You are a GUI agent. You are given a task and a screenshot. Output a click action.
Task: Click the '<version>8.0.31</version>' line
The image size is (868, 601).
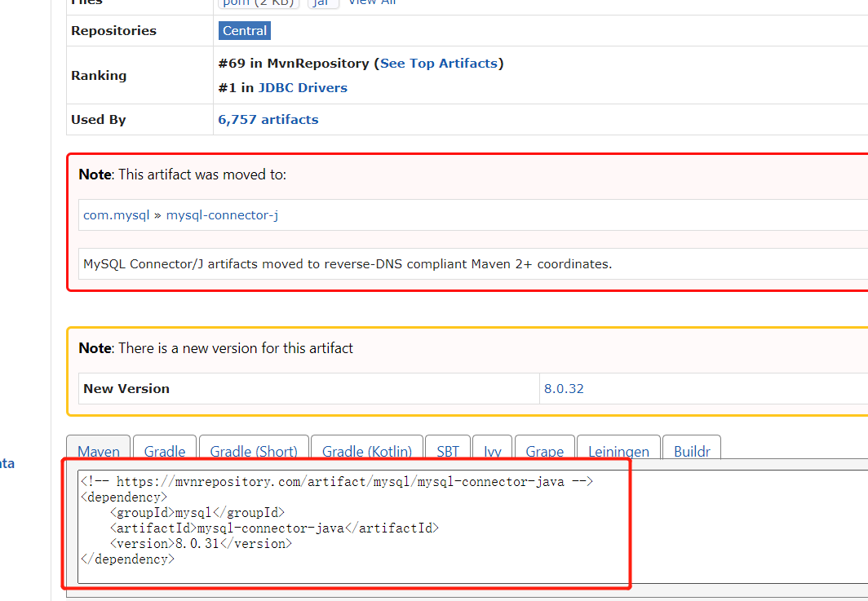[201, 543]
